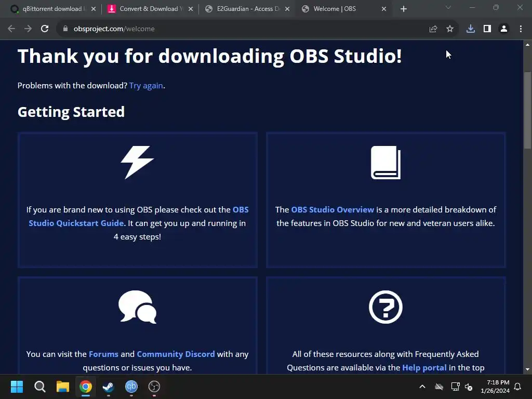The width and height of the screenshot is (532, 399).
Task: Click the scrollbar up arrow
Action: (x=527, y=45)
